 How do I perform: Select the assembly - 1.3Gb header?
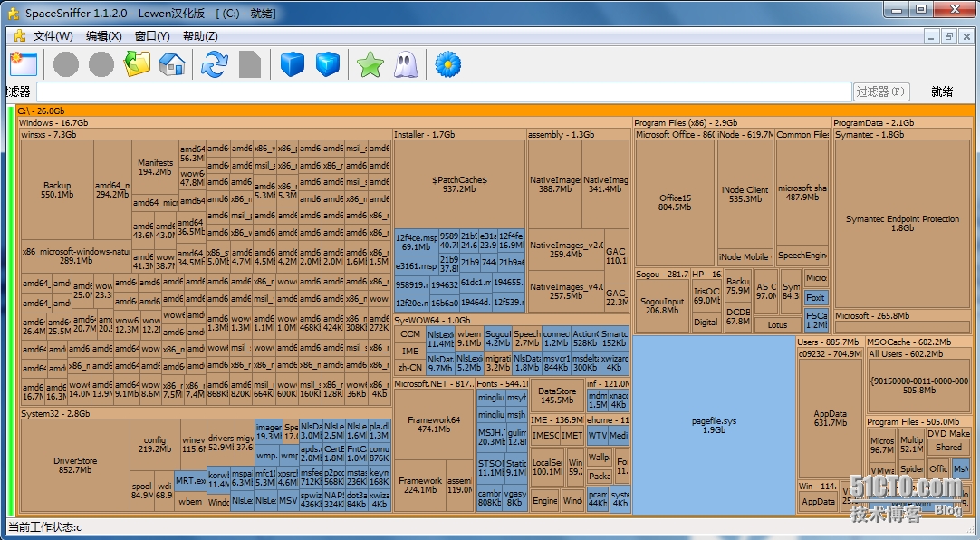579,134
